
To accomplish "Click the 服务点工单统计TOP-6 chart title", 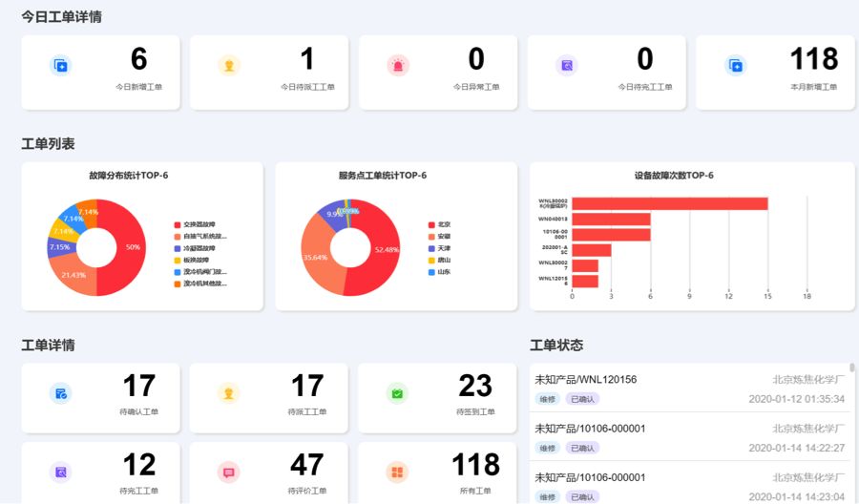I will coord(383,176).
